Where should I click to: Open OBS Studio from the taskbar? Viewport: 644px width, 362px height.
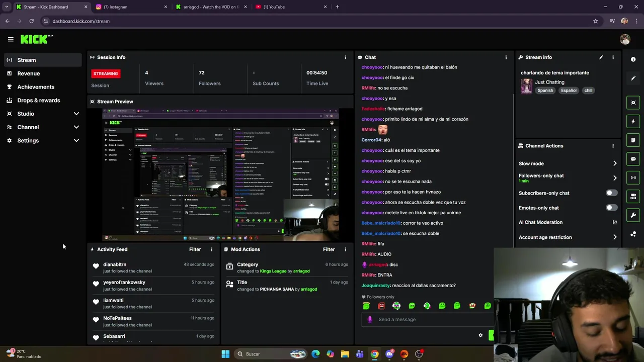click(419, 354)
